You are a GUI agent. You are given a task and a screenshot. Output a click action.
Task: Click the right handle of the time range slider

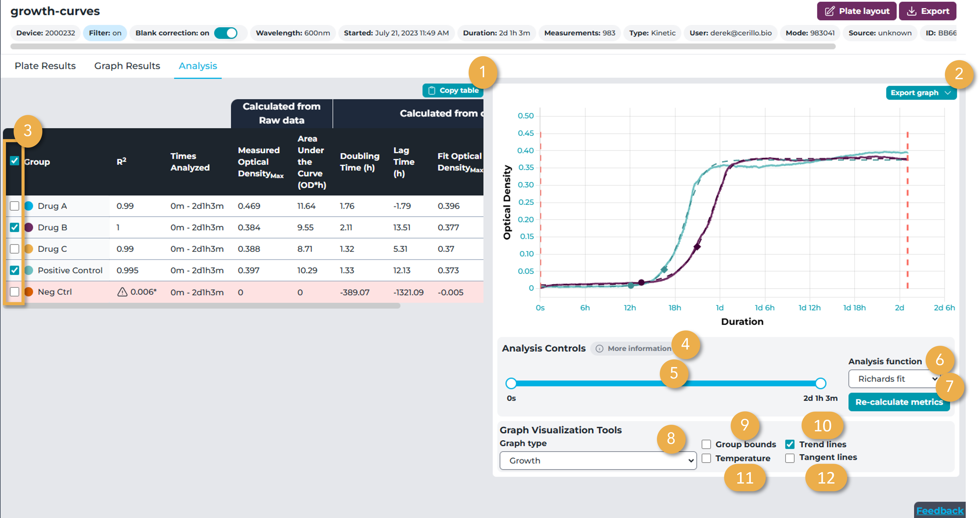(821, 383)
